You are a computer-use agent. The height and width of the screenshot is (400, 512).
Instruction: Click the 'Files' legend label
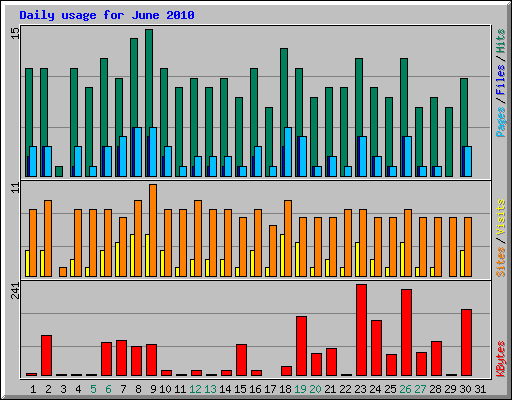point(501,80)
